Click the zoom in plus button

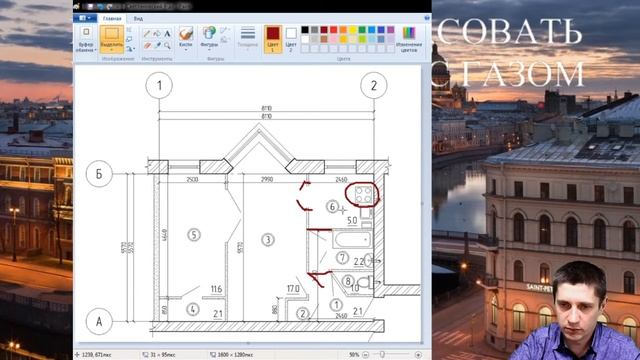[x=418, y=355]
